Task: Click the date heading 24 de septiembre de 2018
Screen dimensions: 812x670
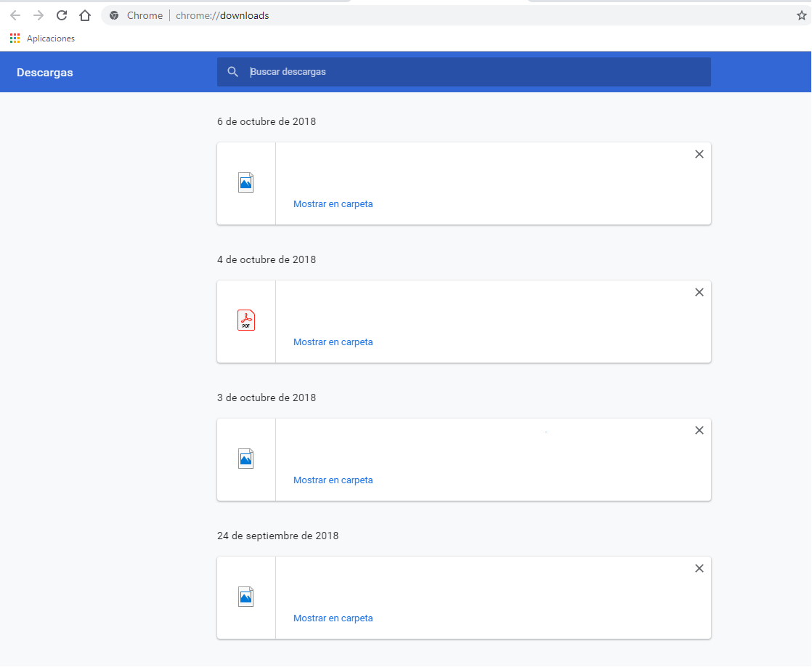Action: (x=278, y=536)
